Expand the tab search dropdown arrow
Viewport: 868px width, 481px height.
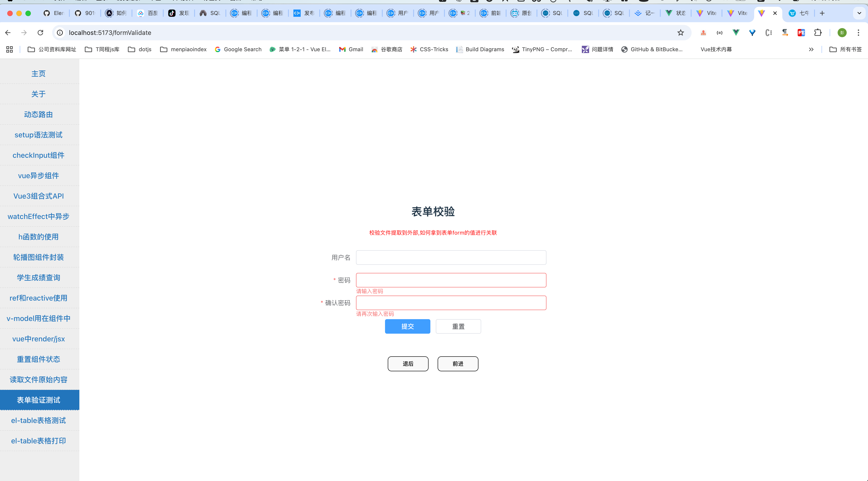tap(859, 13)
